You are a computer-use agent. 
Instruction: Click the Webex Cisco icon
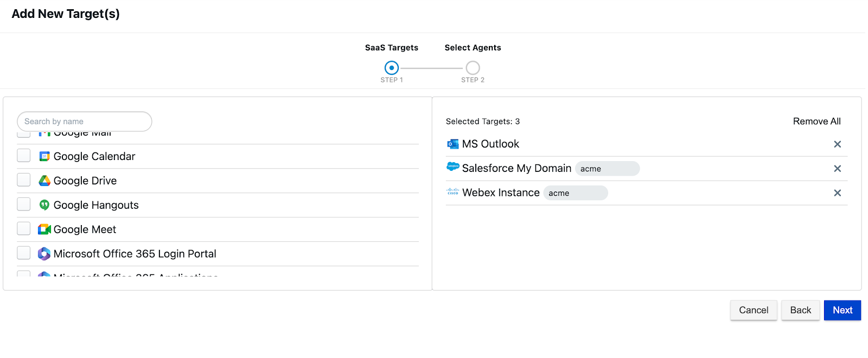453,191
